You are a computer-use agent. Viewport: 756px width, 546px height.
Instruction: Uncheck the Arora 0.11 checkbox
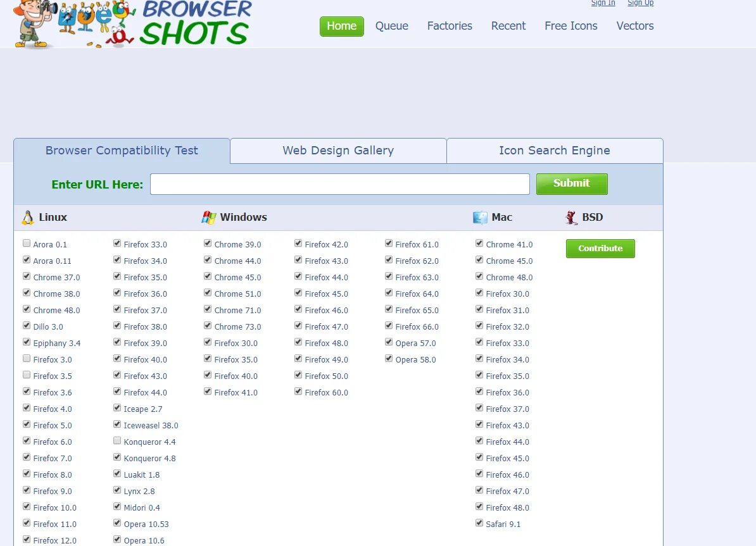click(x=27, y=260)
